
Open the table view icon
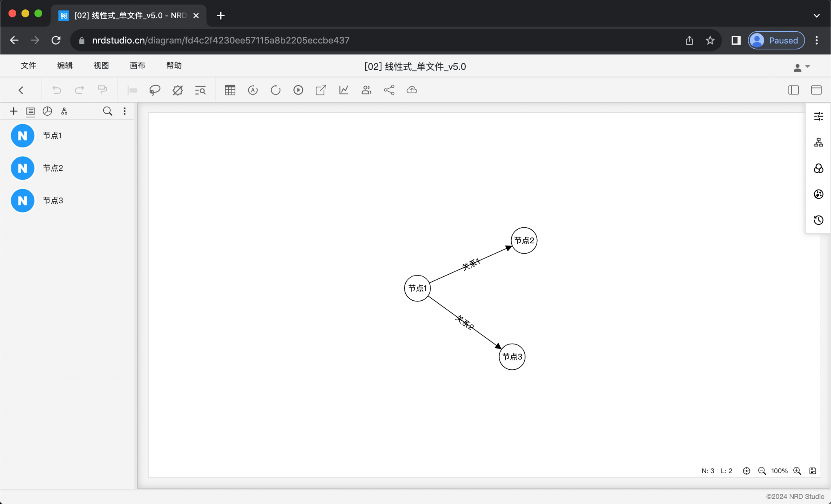point(230,90)
